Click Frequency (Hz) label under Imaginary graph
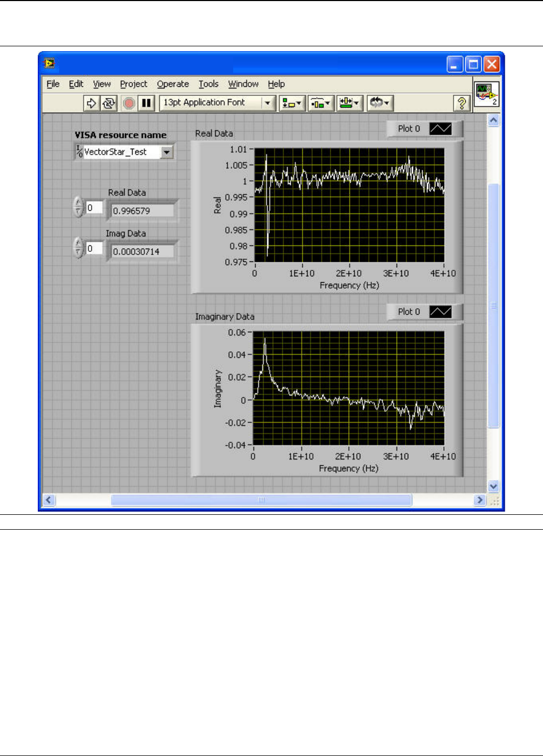The height and width of the screenshot is (756, 543). pyautogui.click(x=349, y=469)
